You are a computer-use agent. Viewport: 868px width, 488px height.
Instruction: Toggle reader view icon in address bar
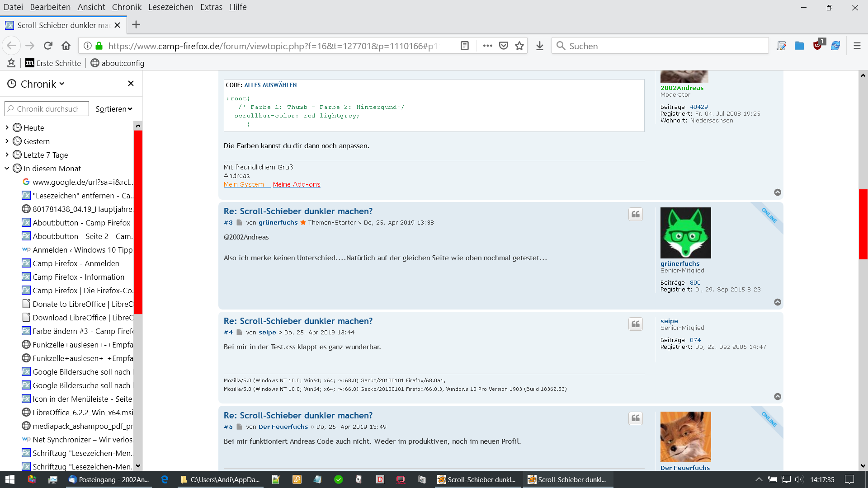(x=464, y=46)
